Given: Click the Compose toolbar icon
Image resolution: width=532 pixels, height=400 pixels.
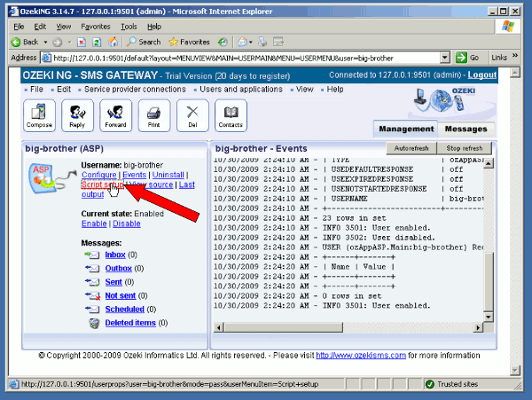Looking at the screenshot, I should coord(39,115).
